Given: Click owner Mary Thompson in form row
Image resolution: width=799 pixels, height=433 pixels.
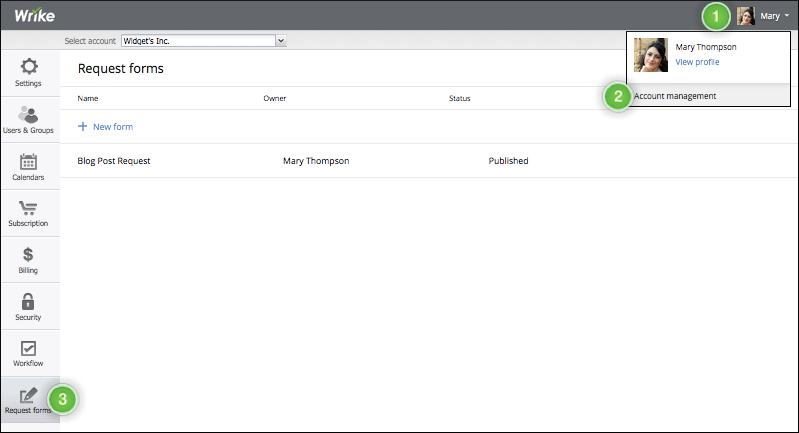Looking at the screenshot, I should (316, 161).
